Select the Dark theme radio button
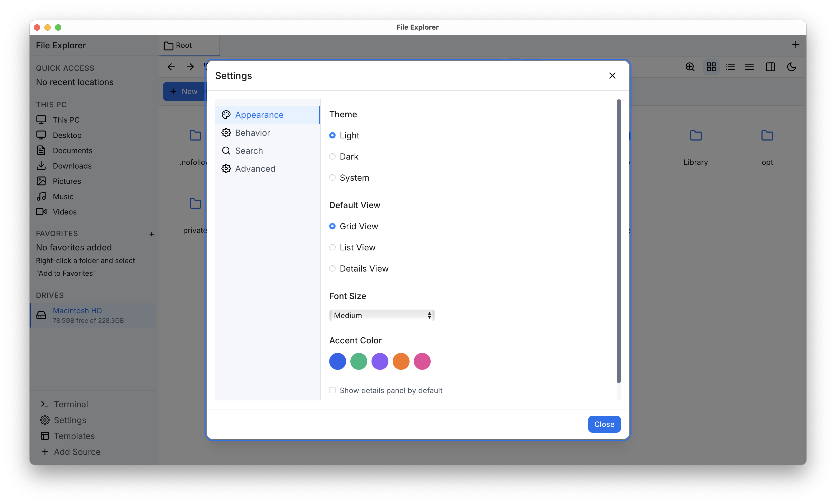This screenshot has width=836, height=504. (332, 156)
